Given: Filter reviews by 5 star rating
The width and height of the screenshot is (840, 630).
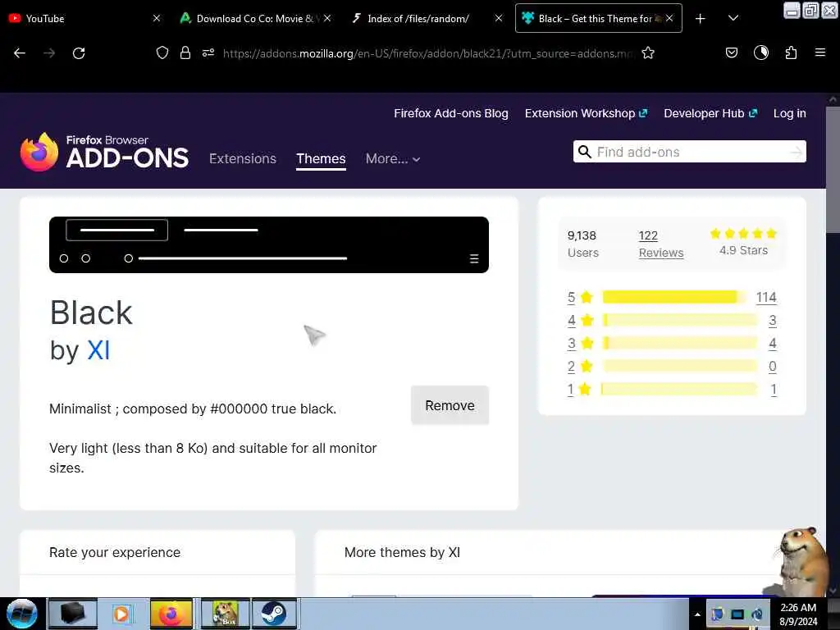Looking at the screenshot, I should [580, 297].
